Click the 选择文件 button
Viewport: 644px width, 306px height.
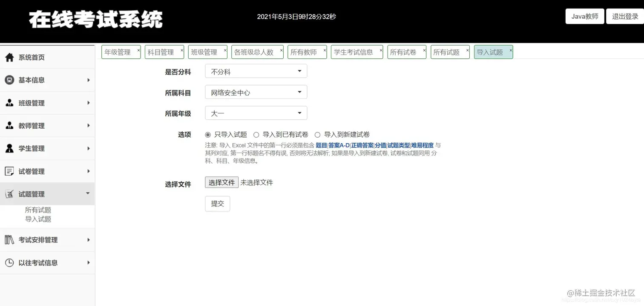[221, 182]
